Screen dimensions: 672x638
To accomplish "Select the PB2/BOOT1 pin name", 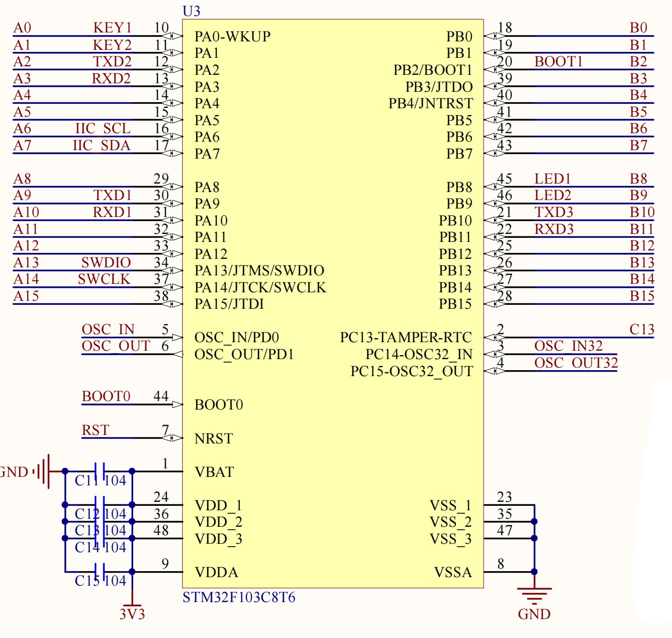I will (x=433, y=70).
